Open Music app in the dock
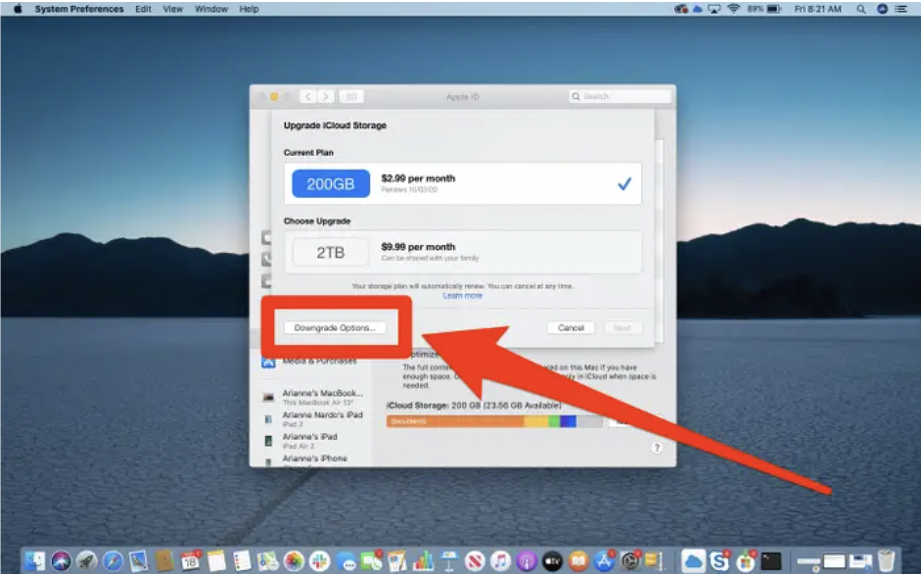 pos(501,561)
